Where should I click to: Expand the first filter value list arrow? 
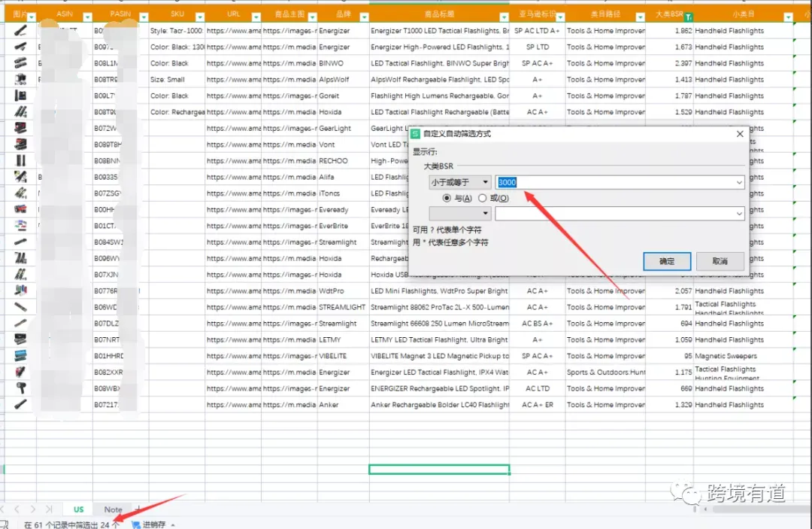(x=739, y=182)
